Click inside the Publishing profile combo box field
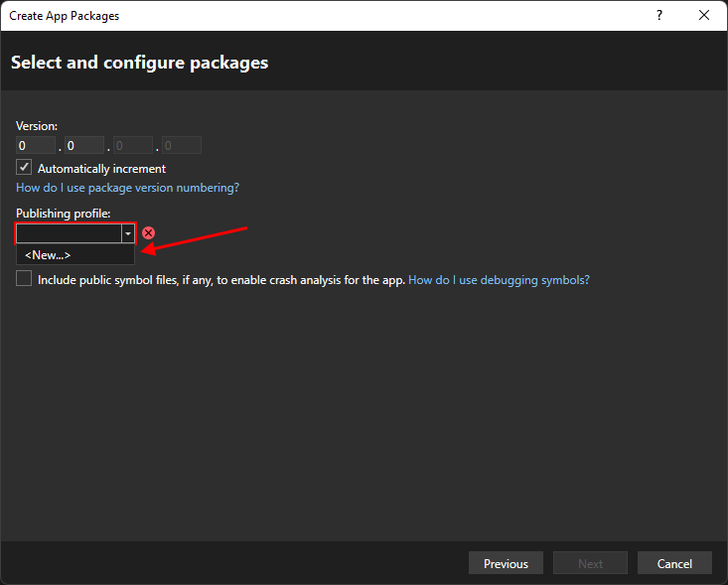The width and height of the screenshot is (728, 585). click(68, 233)
